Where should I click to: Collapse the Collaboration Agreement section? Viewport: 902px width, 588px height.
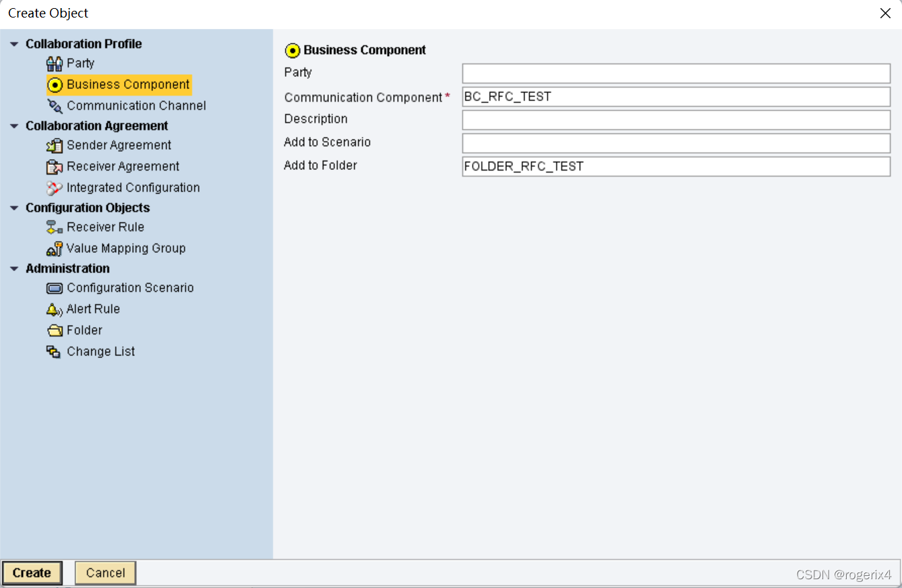click(x=14, y=126)
